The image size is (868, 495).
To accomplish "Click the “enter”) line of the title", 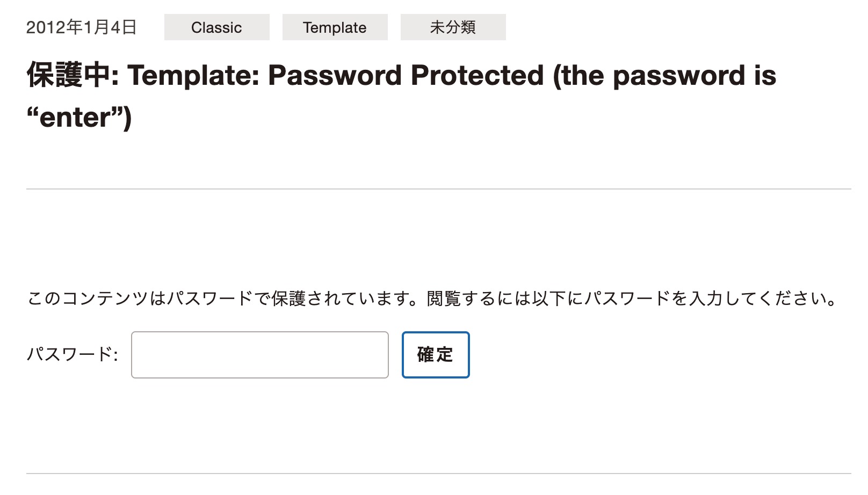I will 79,118.
